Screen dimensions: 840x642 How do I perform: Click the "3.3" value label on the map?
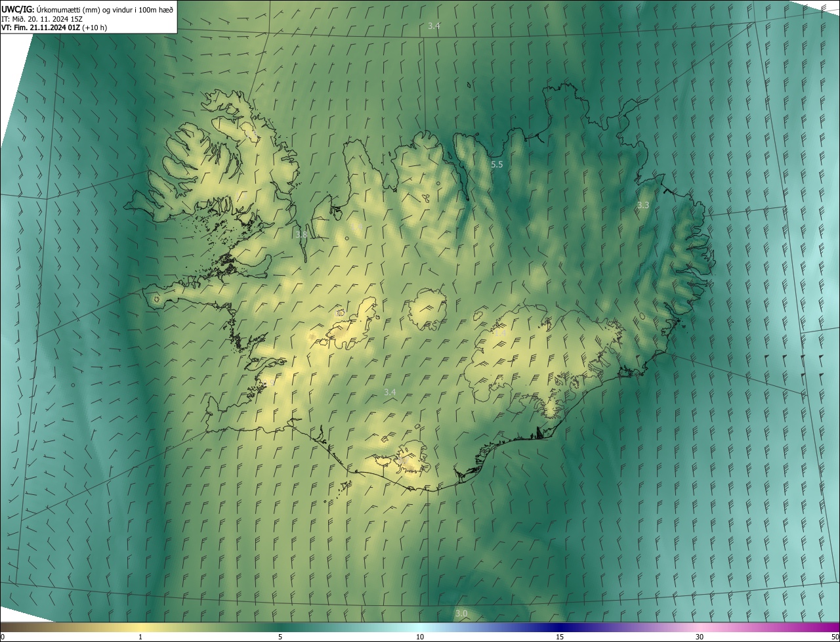pyautogui.click(x=643, y=205)
